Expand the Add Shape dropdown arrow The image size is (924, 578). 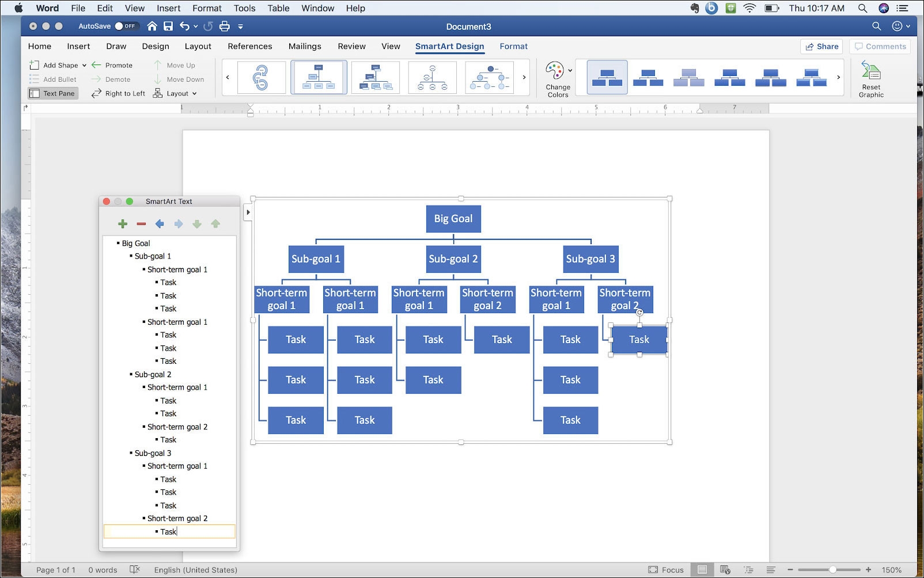click(x=84, y=66)
